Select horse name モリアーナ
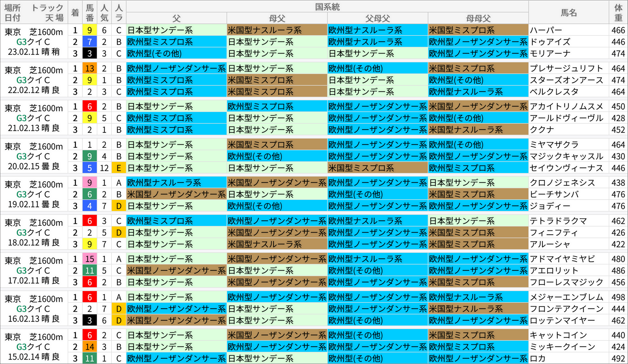The width and height of the screenshot is (628, 364). tap(550, 54)
